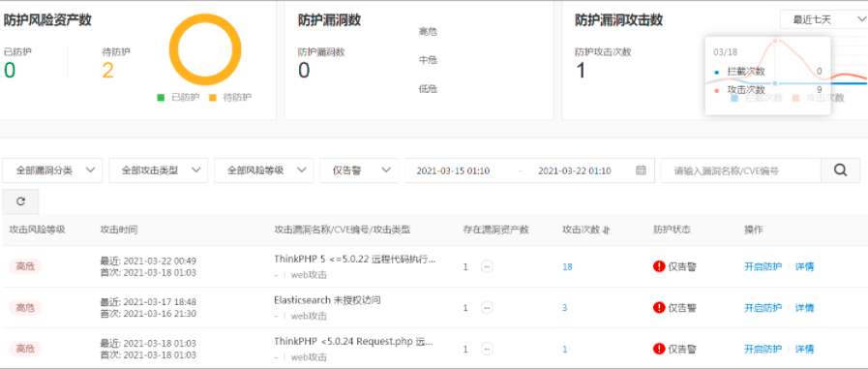This screenshot has height=369, width=868.
Task: Click the 高危 severity label in 防护漏洞数 card
Action: (x=428, y=32)
